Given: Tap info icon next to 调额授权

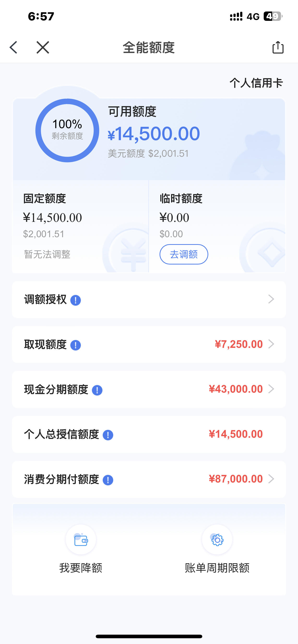Looking at the screenshot, I should click(75, 300).
